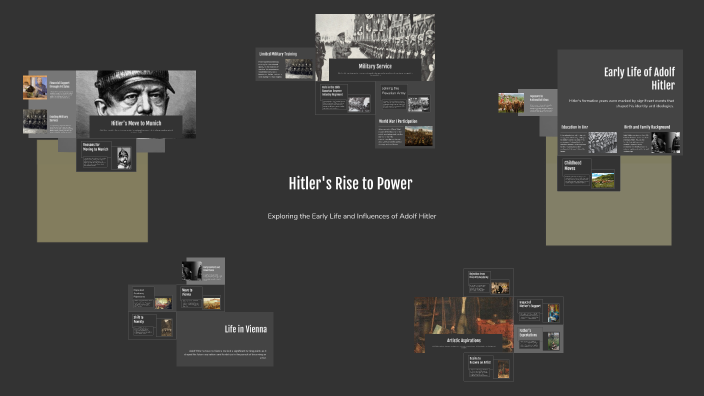Open the 'Artistic Aspirations' topic title
Screen dimensions: 704x396
(464, 340)
